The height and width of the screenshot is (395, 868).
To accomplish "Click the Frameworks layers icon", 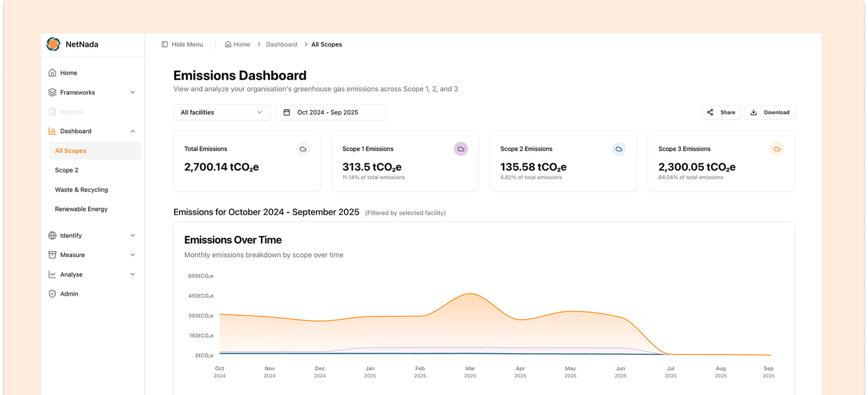I will tap(52, 92).
